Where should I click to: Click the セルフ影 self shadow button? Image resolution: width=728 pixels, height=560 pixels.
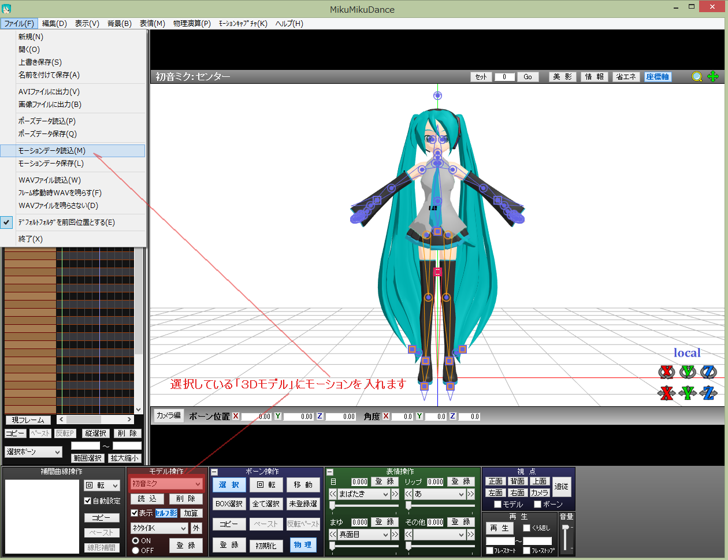click(x=166, y=513)
